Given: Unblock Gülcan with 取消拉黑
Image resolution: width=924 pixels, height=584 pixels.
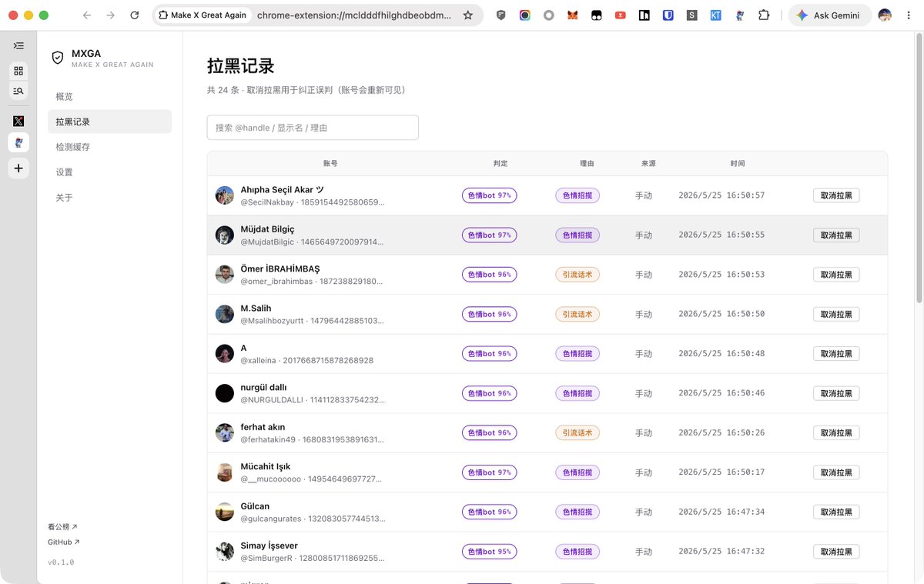Looking at the screenshot, I should click(836, 512).
